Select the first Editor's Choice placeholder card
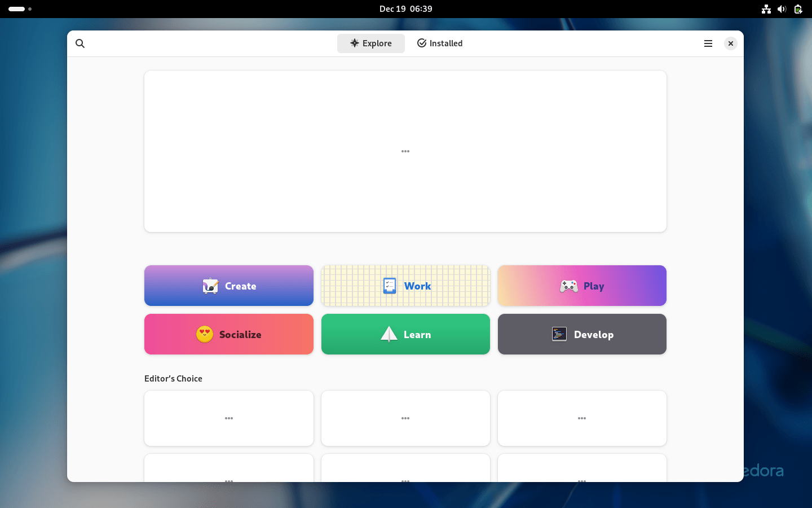This screenshot has width=812, height=508. [x=228, y=418]
